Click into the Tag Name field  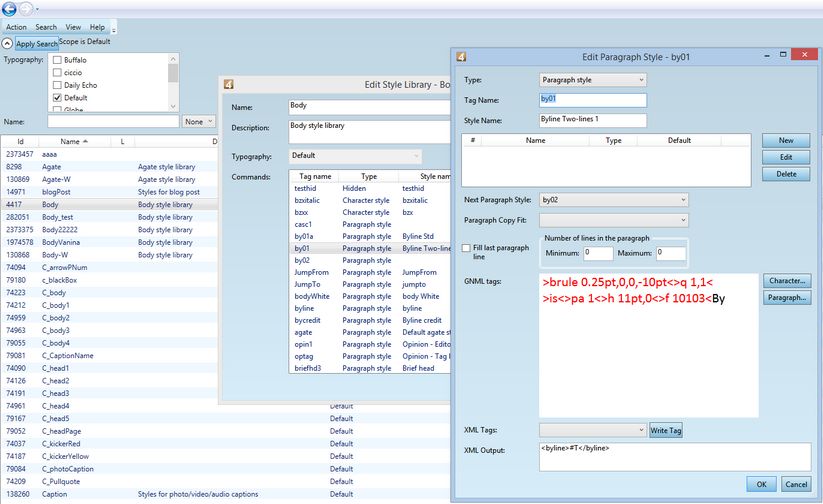click(592, 100)
